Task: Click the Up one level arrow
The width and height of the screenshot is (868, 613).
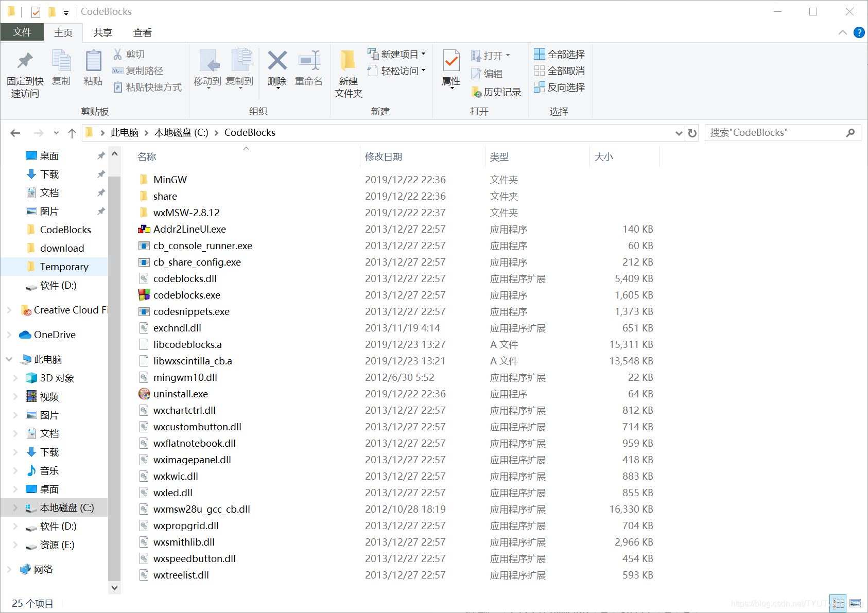Action: (x=72, y=133)
